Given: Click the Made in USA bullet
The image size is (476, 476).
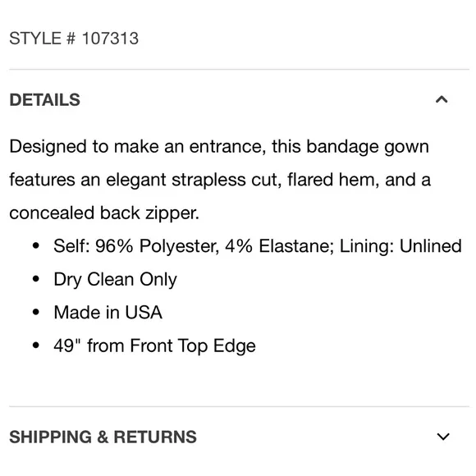Looking at the screenshot, I should pyautogui.click(x=108, y=313).
